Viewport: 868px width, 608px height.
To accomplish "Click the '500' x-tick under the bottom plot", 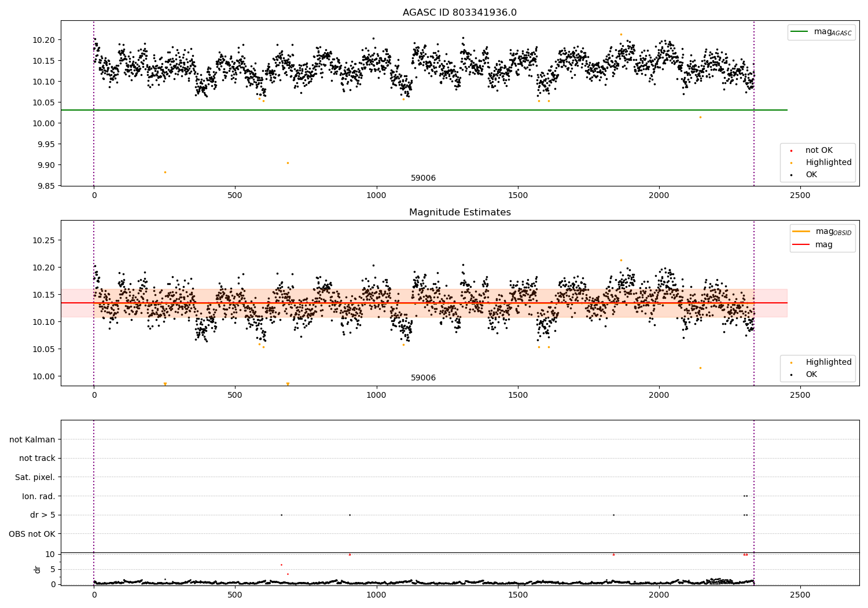I will click(x=235, y=595).
